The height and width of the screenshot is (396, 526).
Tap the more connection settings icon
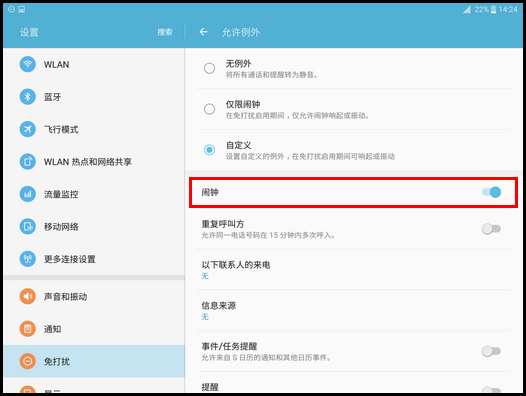click(28, 259)
